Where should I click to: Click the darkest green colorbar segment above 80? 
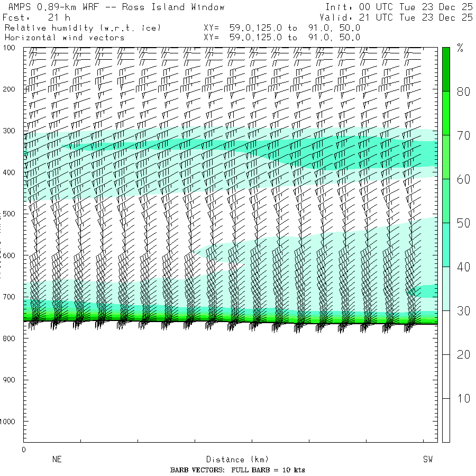(446, 69)
